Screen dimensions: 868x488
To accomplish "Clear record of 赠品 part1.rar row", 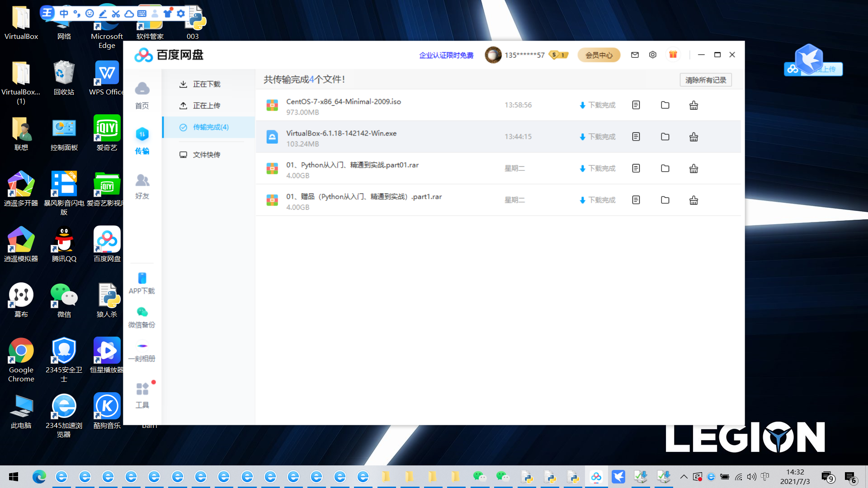I will coord(693,200).
